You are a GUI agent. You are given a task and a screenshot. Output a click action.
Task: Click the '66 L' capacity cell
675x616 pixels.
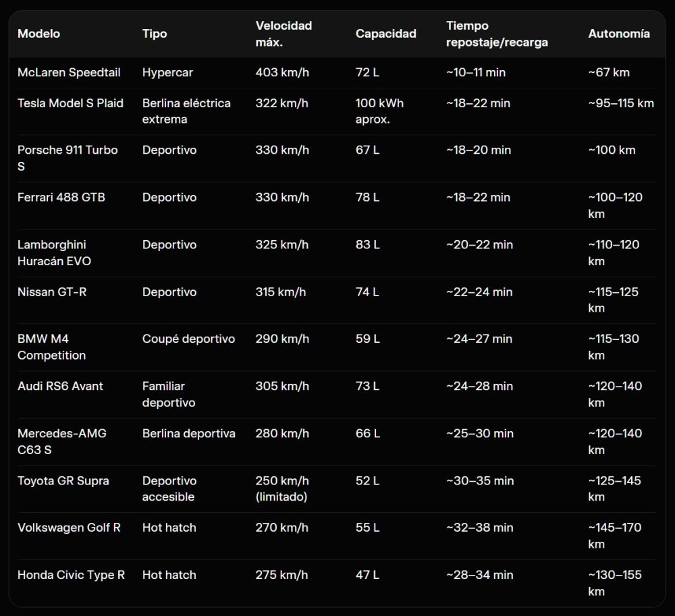tap(367, 434)
